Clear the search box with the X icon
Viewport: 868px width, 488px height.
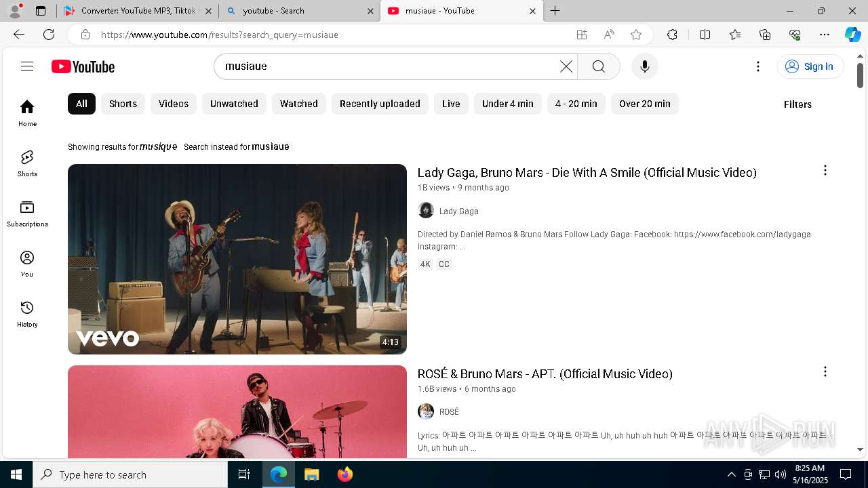click(x=566, y=66)
